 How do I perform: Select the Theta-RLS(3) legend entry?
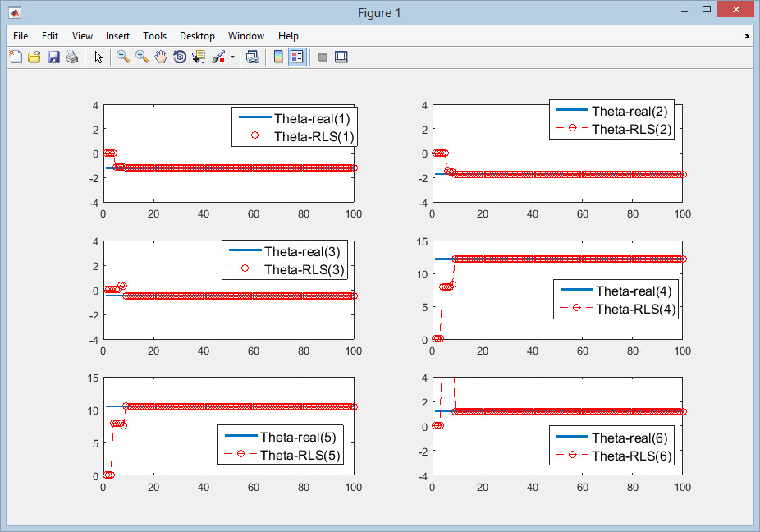(x=286, y=269)
